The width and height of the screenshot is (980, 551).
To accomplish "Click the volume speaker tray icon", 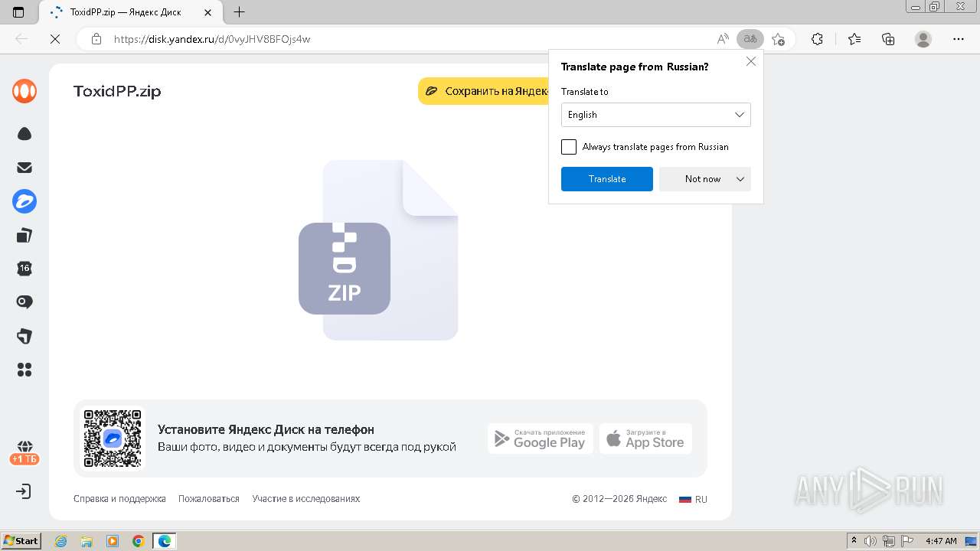I will pyautogui.click(x=870, y=541).
